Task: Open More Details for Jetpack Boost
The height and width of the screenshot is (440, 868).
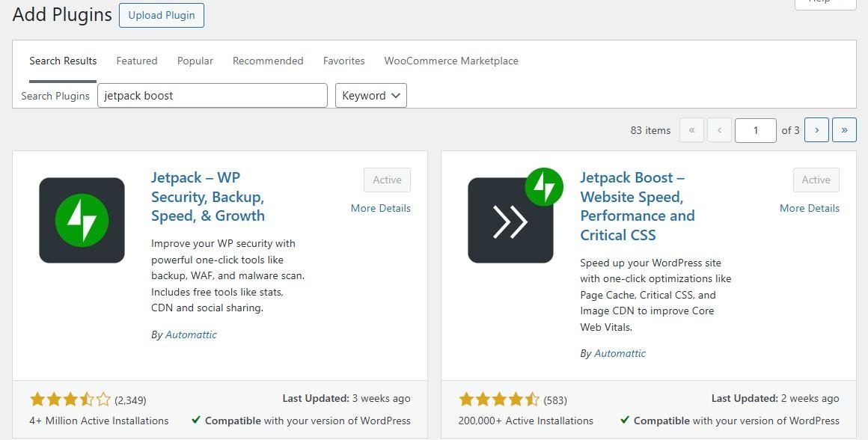Action: 809,208
